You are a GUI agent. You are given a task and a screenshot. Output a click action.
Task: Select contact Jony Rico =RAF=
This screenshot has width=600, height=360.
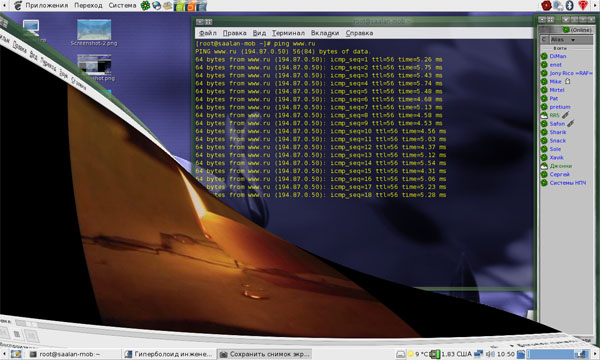tap(571, 73)
